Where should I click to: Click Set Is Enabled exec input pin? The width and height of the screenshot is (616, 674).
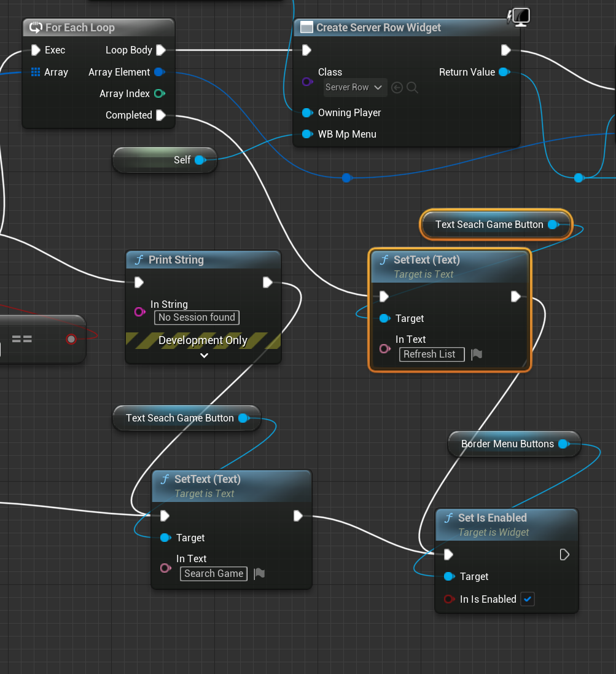(x=448, y=555)
